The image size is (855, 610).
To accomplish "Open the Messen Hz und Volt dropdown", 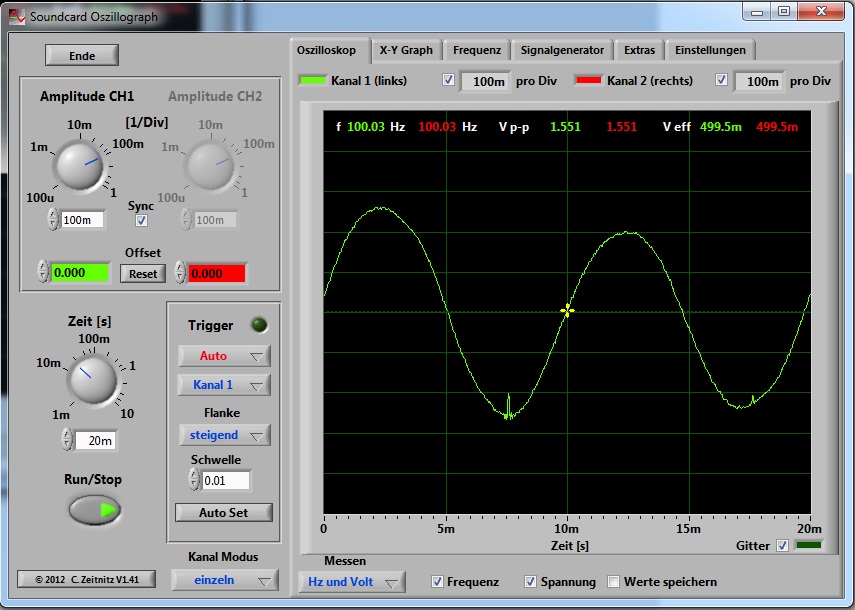I will [352, 582].
